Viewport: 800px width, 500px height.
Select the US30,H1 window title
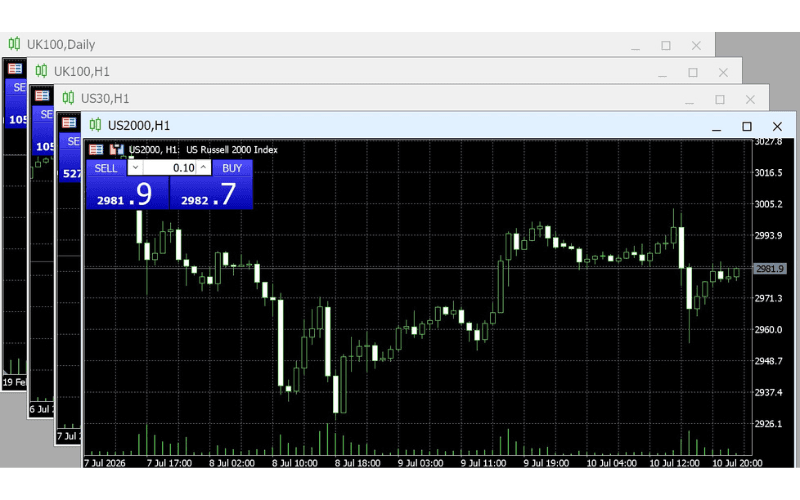pyautogui.click(x=105, y=98)
